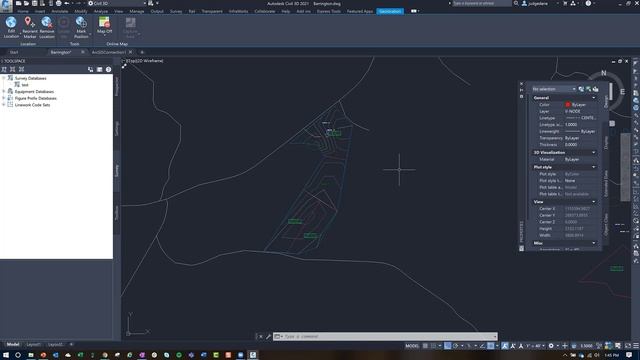Expand the Survey Databases tree node
This screenshot has width=640, height=360.
pyautogui.click(x=4, y=78)
